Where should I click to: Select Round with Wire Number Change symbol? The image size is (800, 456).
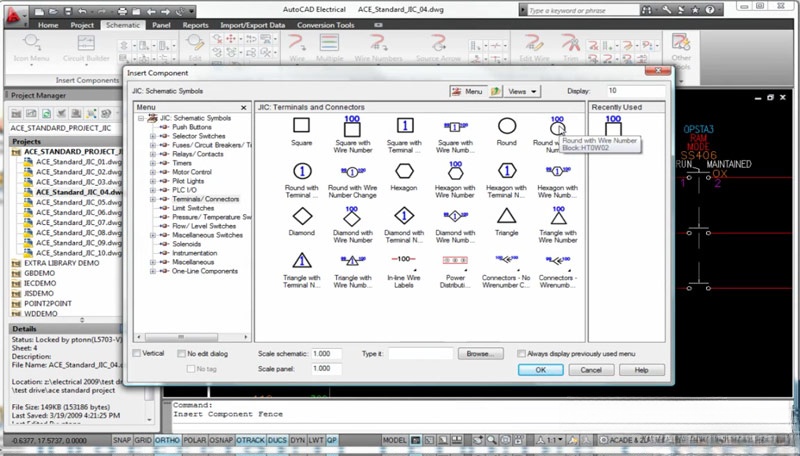pyautogui.click(x=352, y=171)
